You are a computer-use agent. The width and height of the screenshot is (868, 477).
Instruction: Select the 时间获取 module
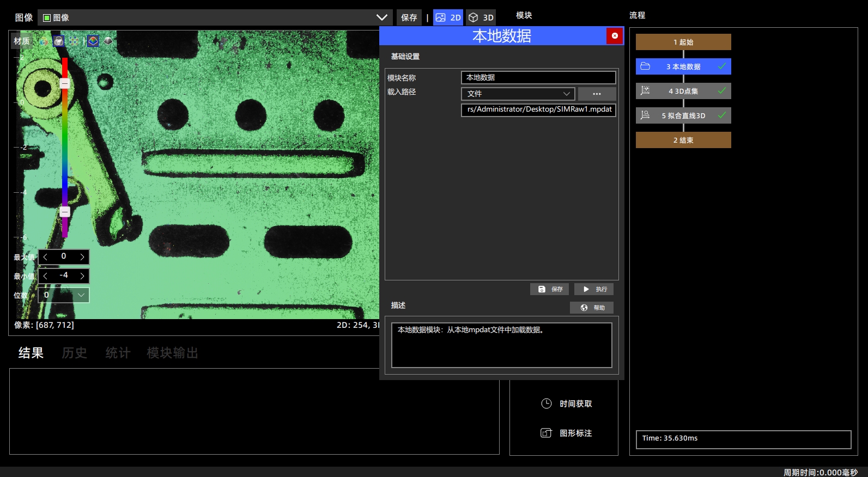coord(567,403)
